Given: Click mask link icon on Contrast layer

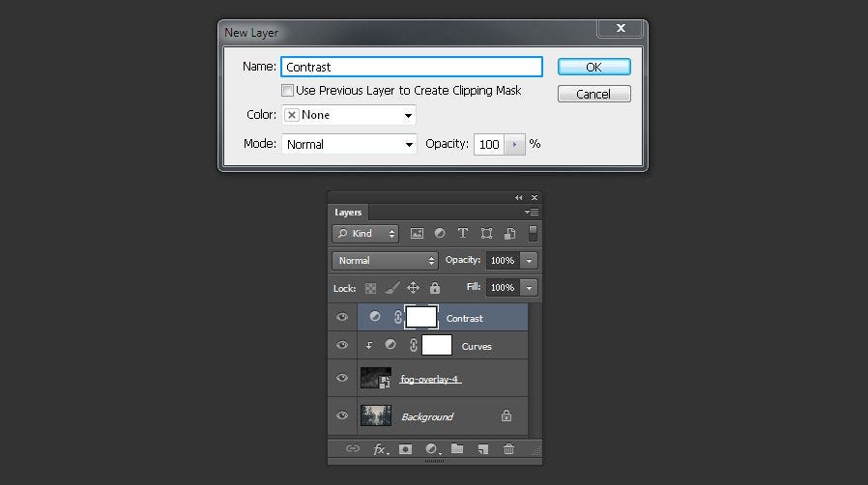Looking at the screenshot, I should click(x=397, y=317).
